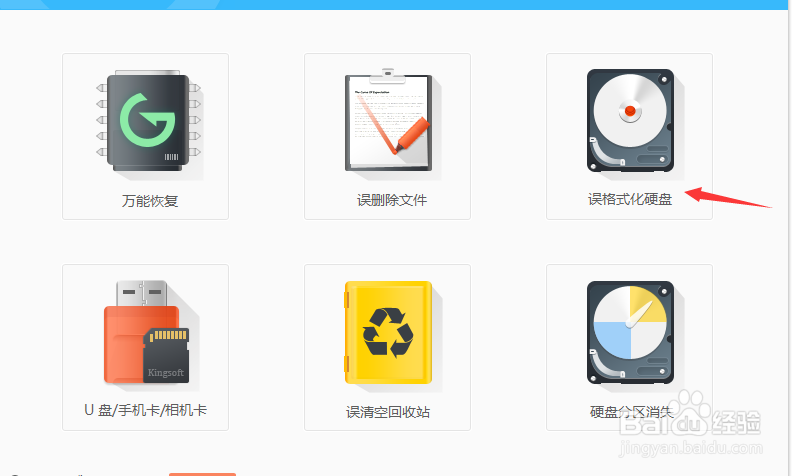
Task: Choose the 误格式化硬盘 hard disk icon
Action: click(630, 120)
